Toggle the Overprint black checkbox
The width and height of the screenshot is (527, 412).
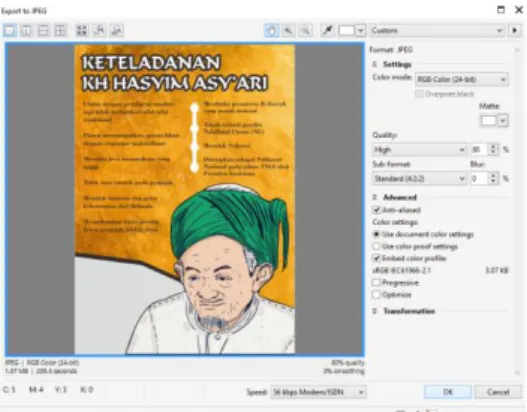point(419,94)
